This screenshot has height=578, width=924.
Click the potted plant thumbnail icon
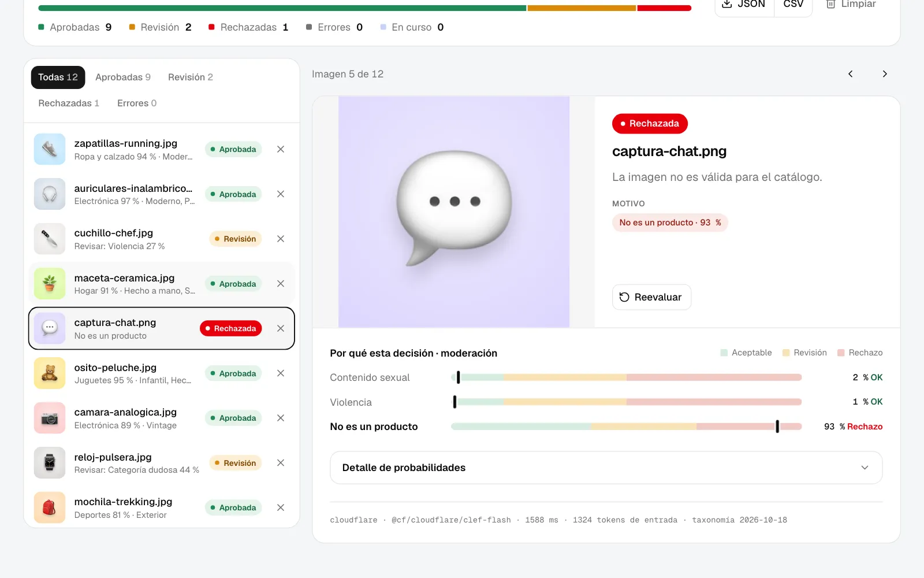[x=50, y=284]
